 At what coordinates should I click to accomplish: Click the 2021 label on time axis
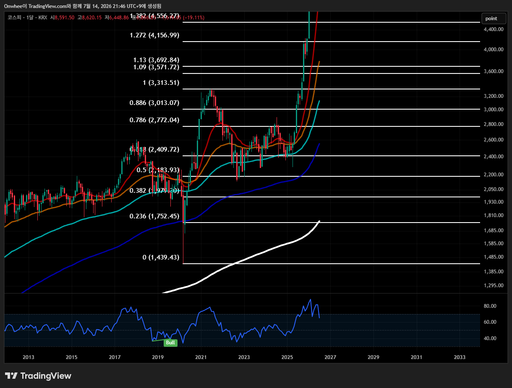201,357
